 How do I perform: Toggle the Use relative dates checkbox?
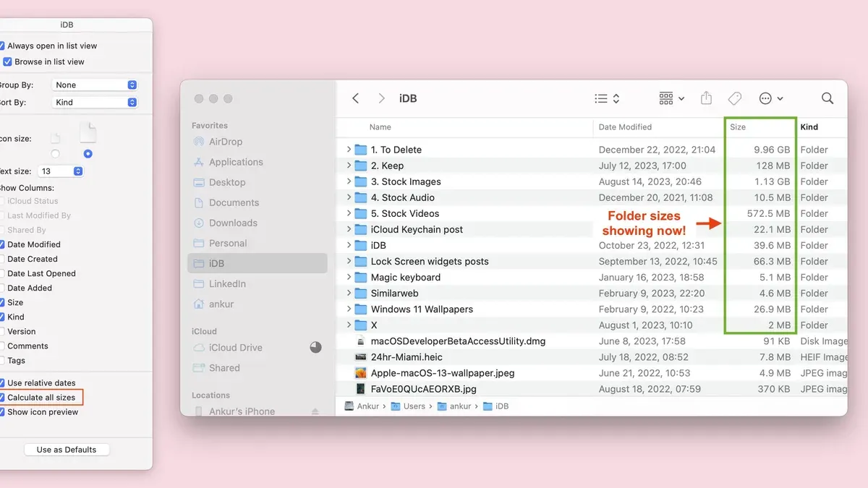click(x=2, y=383)
